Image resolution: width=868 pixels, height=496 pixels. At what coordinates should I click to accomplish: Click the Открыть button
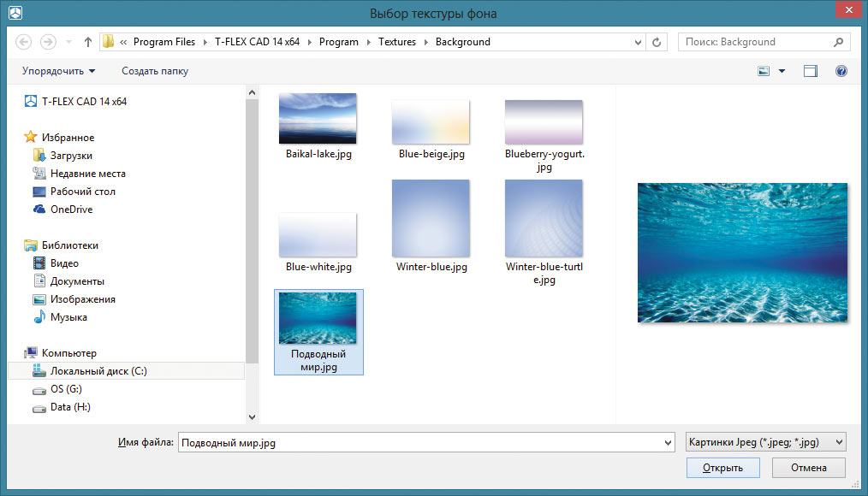click(723, 468)
